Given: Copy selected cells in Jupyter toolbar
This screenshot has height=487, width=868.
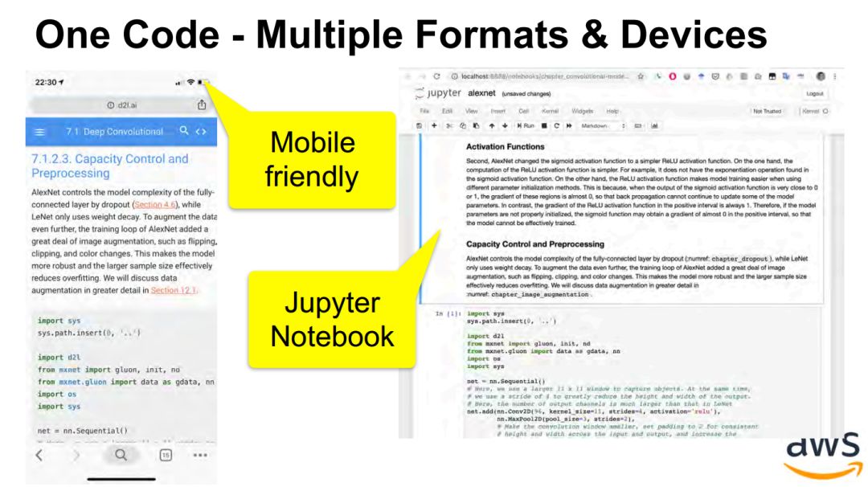Looking at the screenshot, I should [x=463, y=125].
